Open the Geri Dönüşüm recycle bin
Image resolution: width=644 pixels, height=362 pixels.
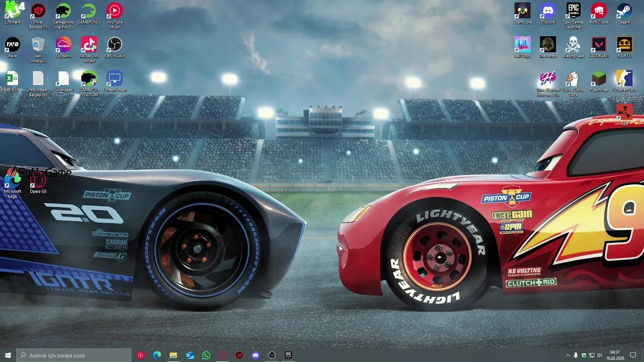38,50
